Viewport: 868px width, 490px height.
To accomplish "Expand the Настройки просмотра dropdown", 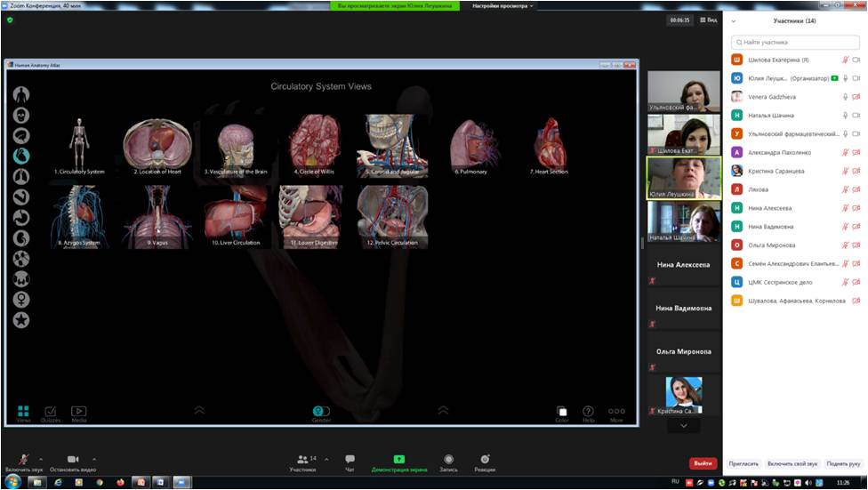I will [503, 5].
